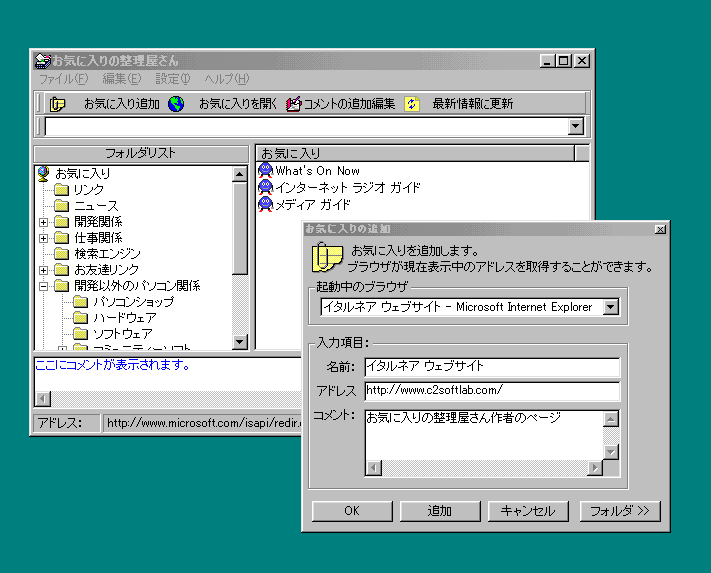Click the コメントの追加編集 pencil icon

(x=293, y=104)
